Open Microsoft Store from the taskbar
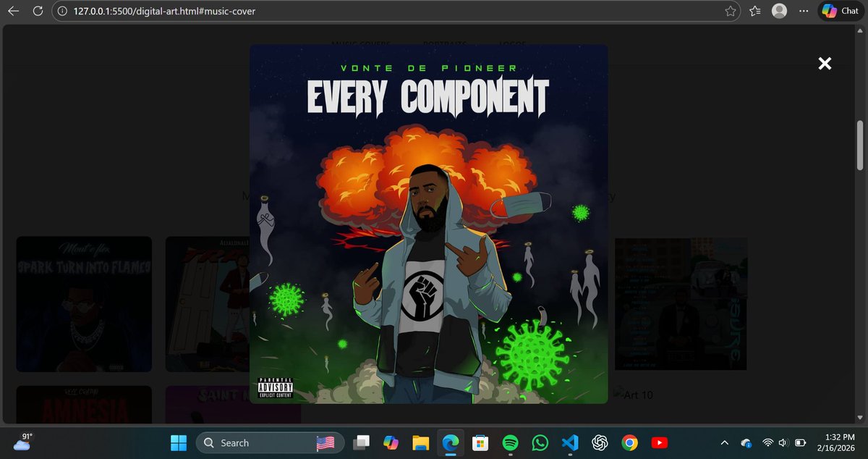Screen dimensions: 868x459 point(480,442)
